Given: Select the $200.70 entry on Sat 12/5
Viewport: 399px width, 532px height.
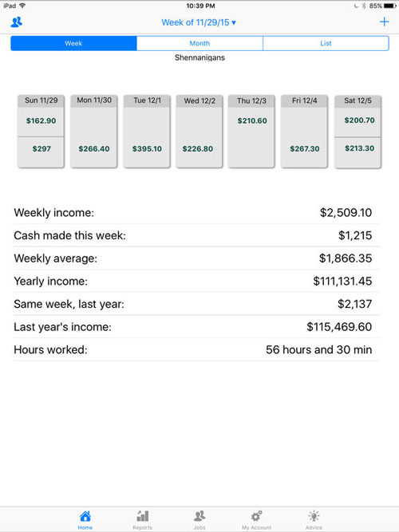Looking at the screenshot, I should 359,120.
